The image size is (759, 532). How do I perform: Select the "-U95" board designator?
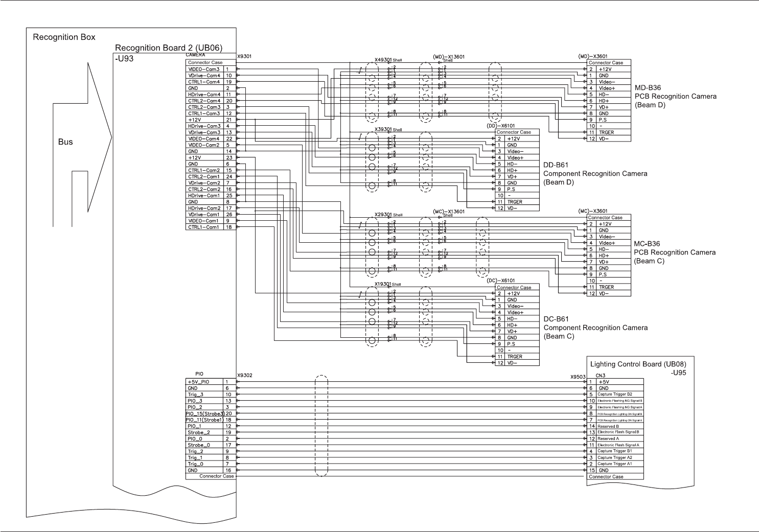click(678, 373)
